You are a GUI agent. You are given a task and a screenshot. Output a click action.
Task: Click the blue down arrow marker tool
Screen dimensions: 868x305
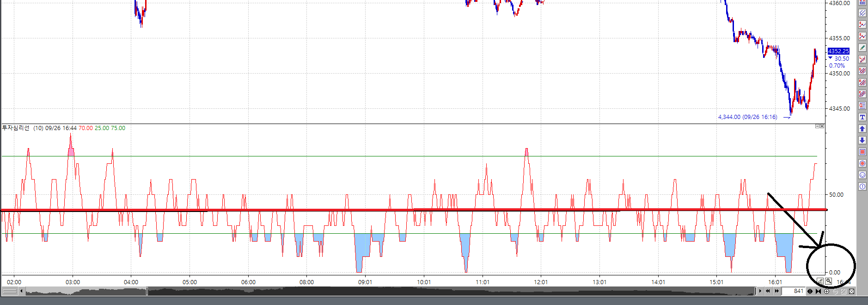[862, 140]
